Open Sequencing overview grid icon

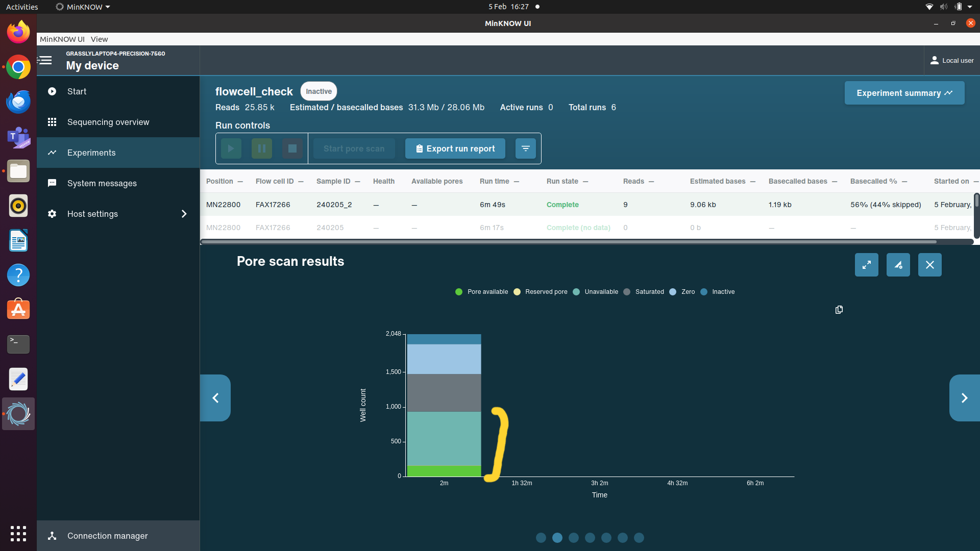[52, 122]
